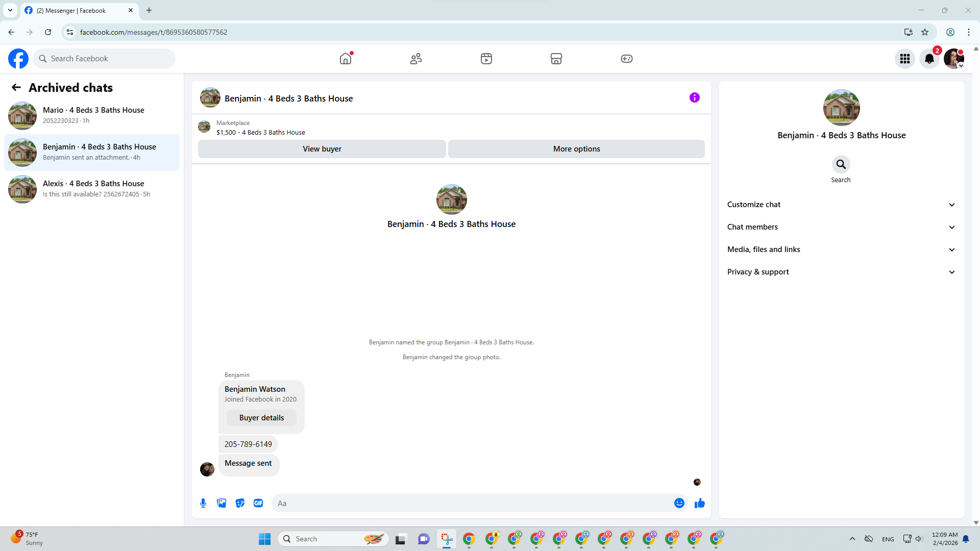Click the View buyer button
980x551 pixels.
(322, 149)
